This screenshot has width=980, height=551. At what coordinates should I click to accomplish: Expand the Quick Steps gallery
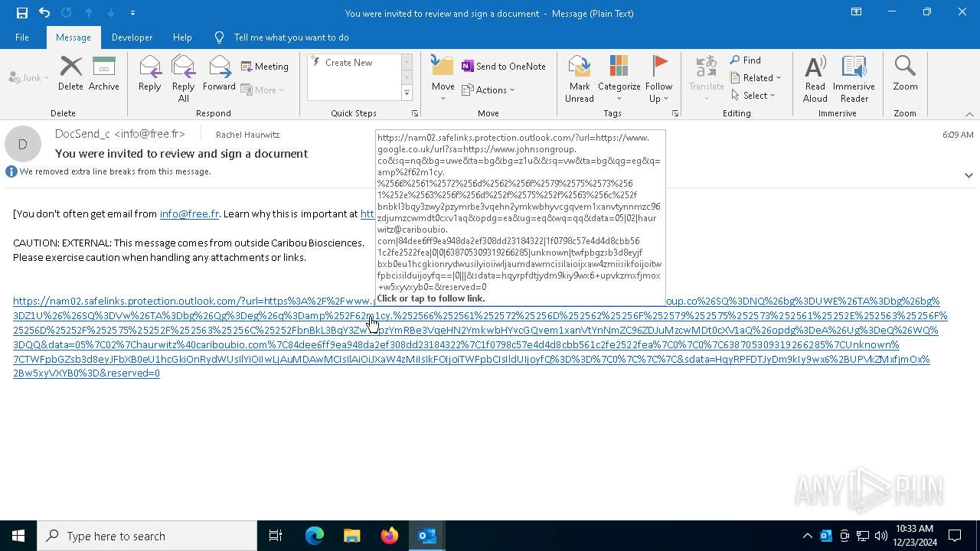click(x=407, y=93)
